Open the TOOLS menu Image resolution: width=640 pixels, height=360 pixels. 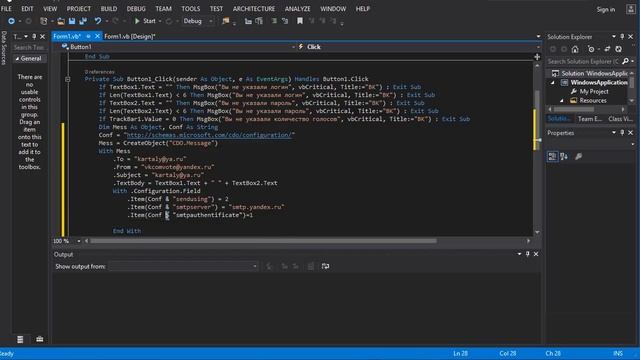pyautogui.click(x=191, y=9)
